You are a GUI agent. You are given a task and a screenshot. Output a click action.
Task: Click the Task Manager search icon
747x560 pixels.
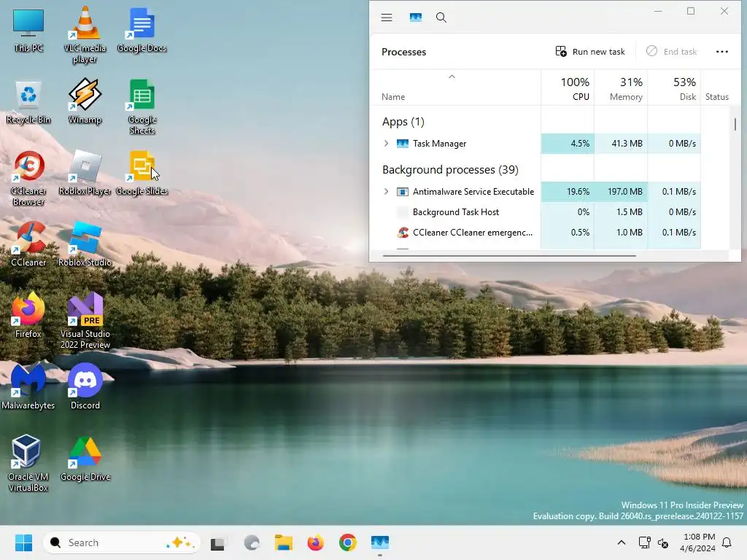tap(441, 17)
